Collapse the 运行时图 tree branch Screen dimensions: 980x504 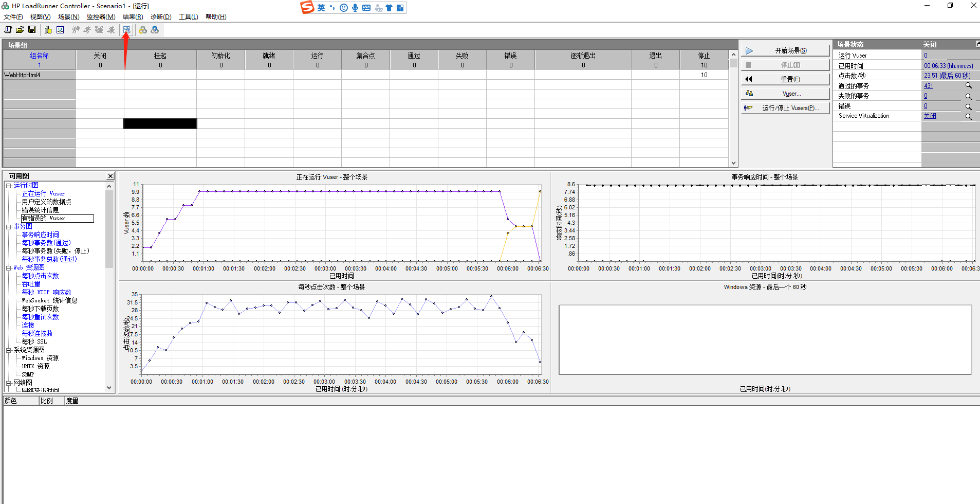9,185
